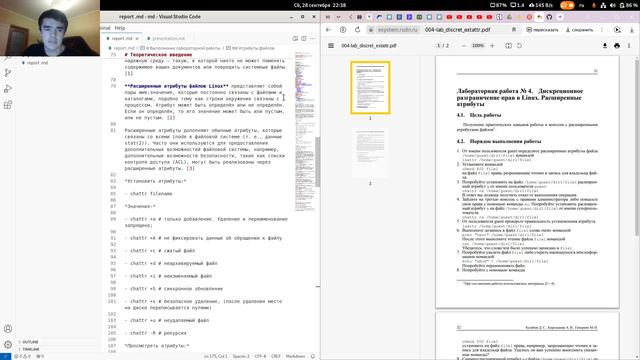
Task: Click 'Выполнение лабораторной работы' breadcrumb segment
Action: tap(180, 48)
